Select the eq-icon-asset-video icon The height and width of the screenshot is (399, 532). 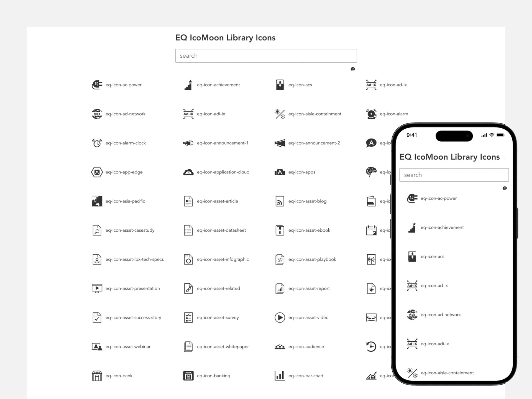tap(279, 317)
